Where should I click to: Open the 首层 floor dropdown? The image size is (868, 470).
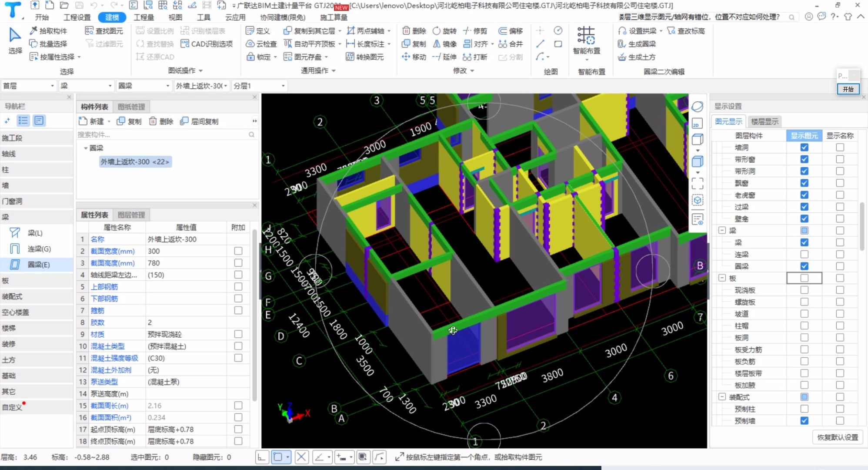29,86
